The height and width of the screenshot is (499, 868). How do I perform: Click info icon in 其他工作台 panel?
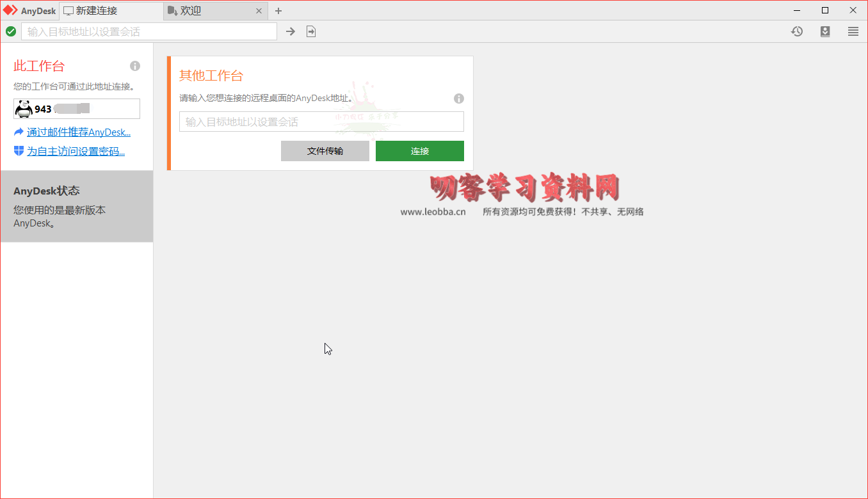click(459, 99)
